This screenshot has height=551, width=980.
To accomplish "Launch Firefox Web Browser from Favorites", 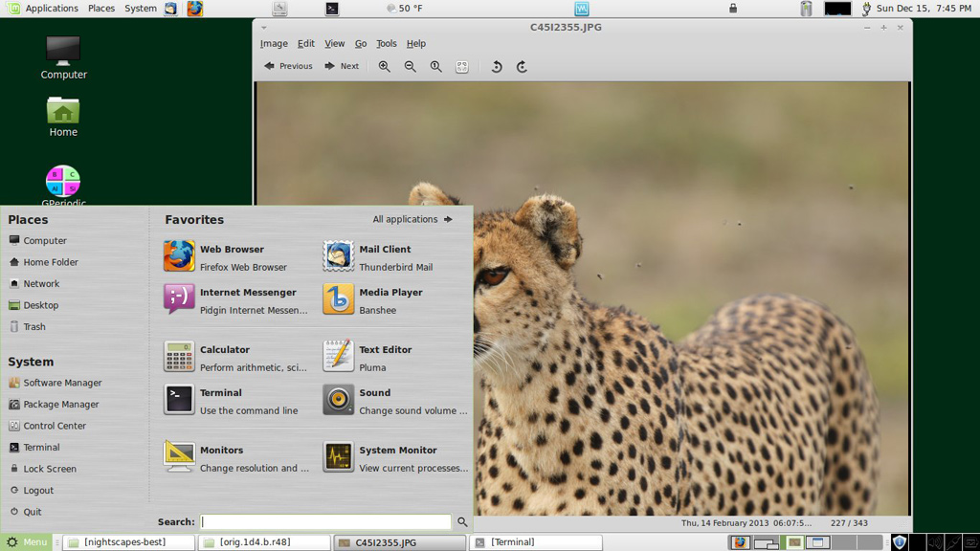I will pyautogui.click(x=230, y=257).
